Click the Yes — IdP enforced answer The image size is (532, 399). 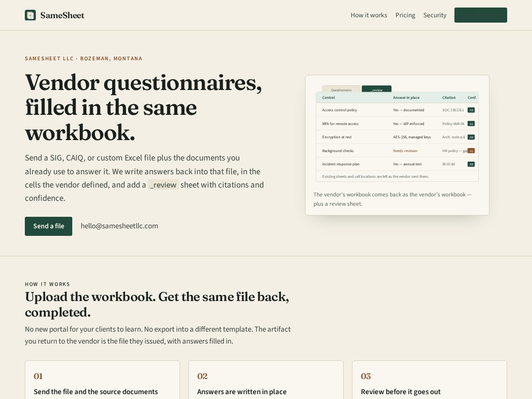(409, 124)
